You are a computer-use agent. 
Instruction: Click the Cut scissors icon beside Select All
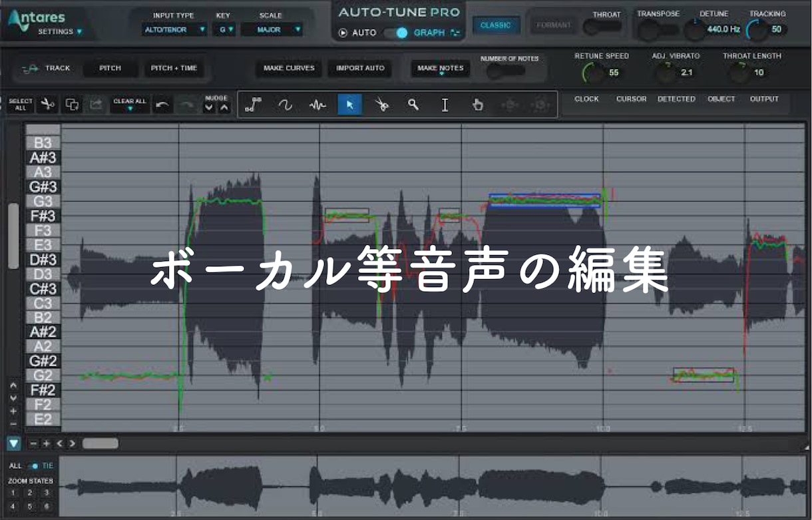[47, 104]
